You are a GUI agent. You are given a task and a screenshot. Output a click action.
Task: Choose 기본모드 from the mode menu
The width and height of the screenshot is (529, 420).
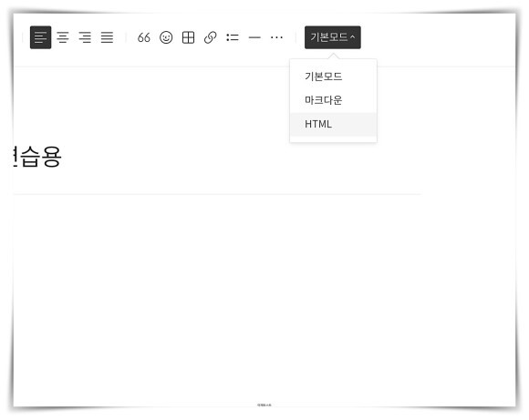coord(333,77)
